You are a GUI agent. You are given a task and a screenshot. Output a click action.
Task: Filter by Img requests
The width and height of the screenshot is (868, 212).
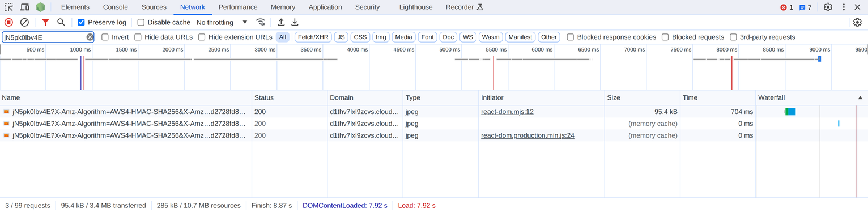pos(381,37)
